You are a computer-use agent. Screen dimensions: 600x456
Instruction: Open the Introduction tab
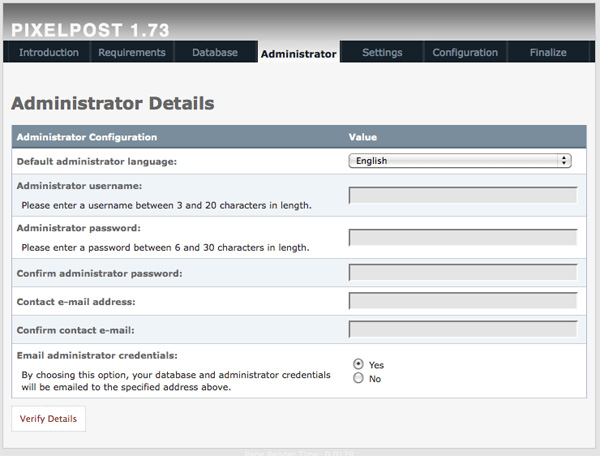(49, 52)
